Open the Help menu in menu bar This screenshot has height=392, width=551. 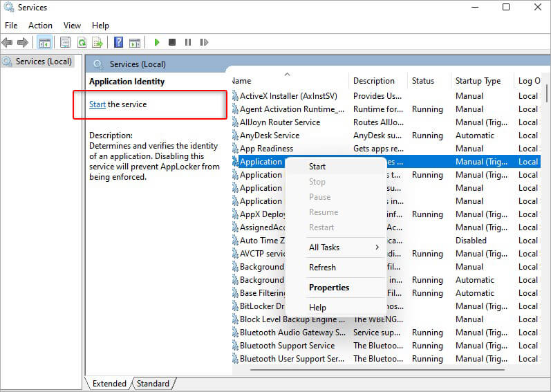[100, 26]
